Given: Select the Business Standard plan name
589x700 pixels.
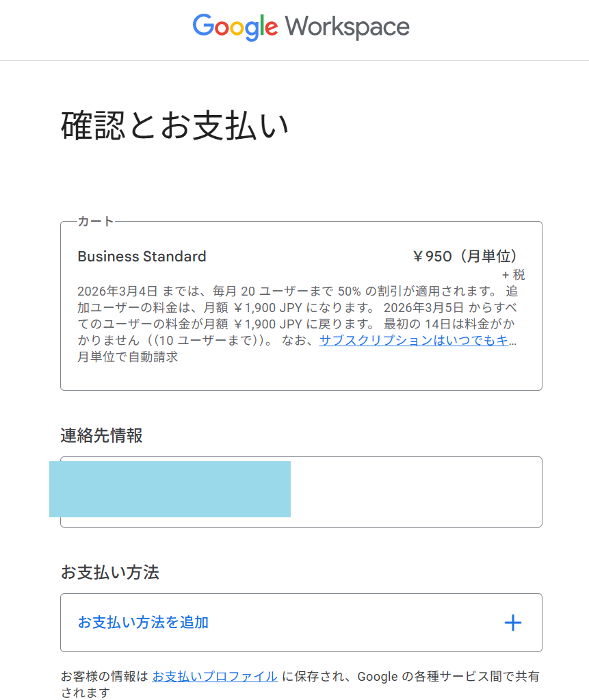Looking at the screenshot, I should coord(142,257).
